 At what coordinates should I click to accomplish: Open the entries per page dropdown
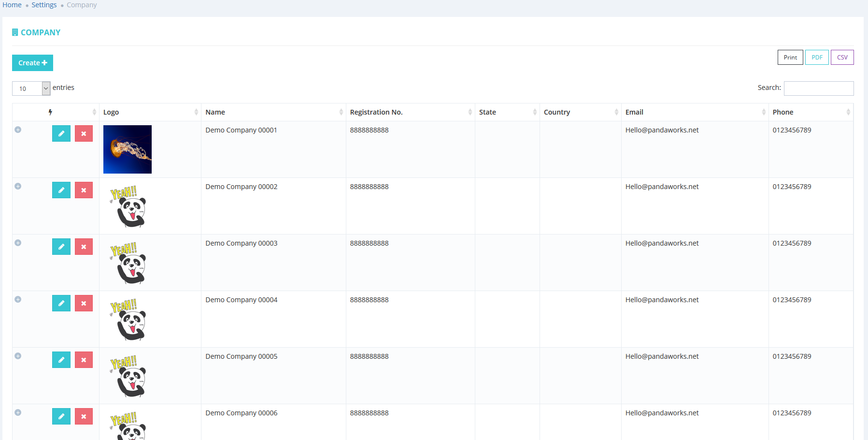31,88
